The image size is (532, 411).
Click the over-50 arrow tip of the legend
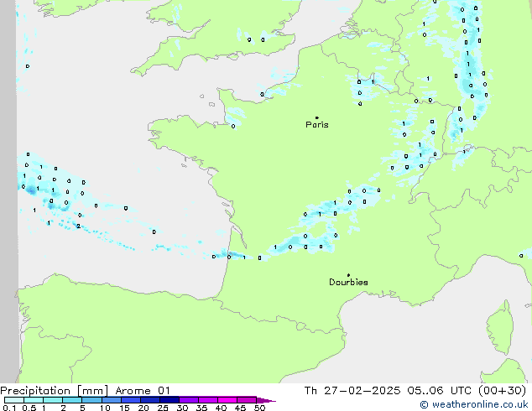click(266, 400)
